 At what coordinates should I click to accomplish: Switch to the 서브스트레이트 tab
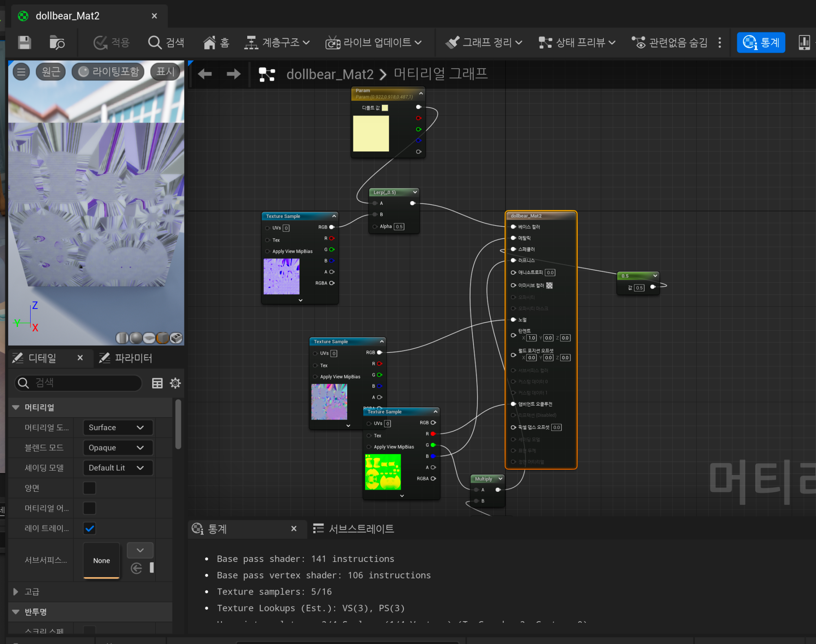coord(353,529)
